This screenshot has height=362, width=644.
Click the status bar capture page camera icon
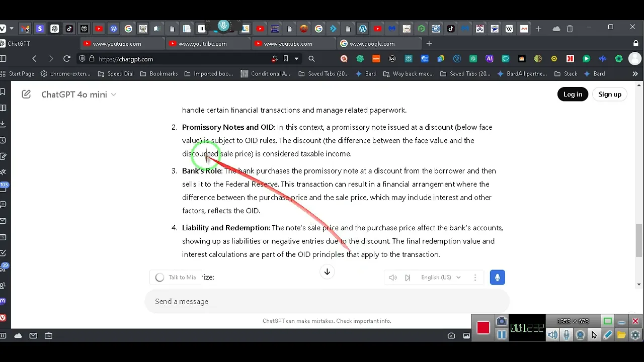451,336
